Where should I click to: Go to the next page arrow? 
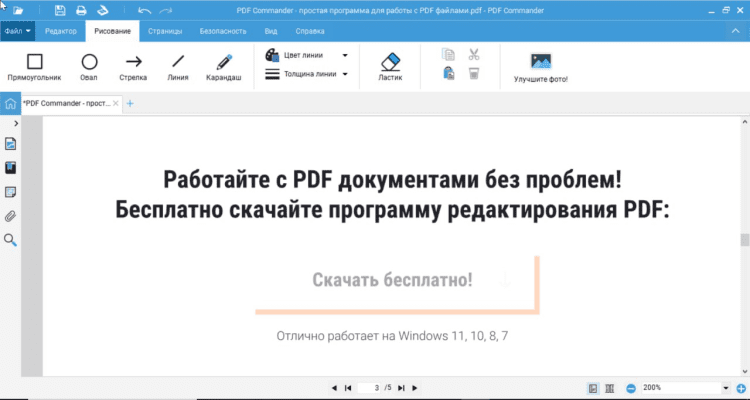point(415,388)
